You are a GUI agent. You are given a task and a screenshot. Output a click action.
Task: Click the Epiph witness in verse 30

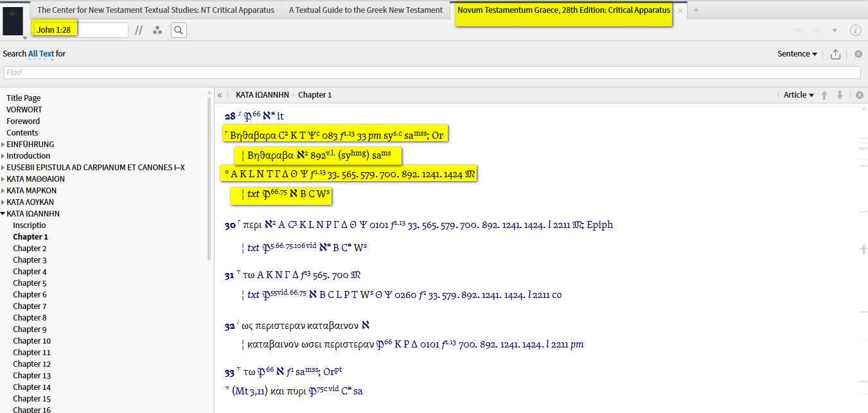(600, 225)
